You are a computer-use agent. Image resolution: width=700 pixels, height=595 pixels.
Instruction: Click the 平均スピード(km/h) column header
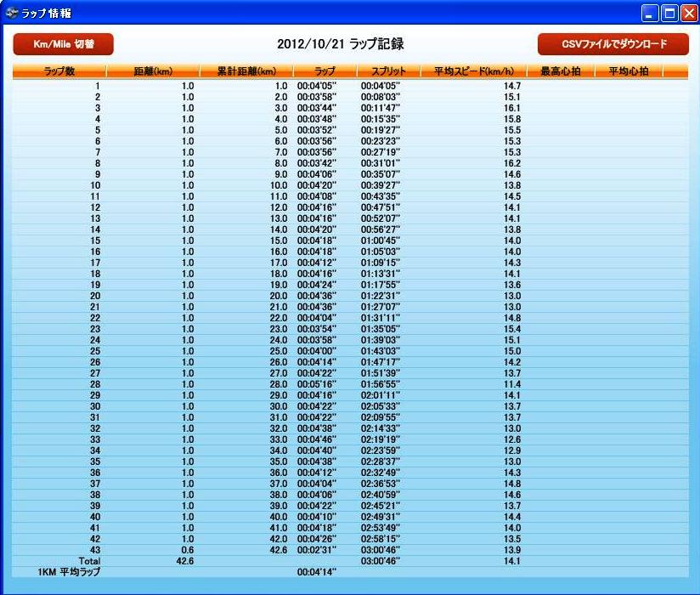tap(474, 71)
